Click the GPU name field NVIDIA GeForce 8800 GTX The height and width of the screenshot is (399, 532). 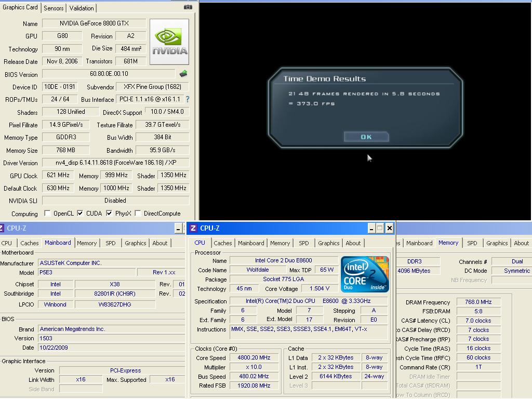[94, 23]
